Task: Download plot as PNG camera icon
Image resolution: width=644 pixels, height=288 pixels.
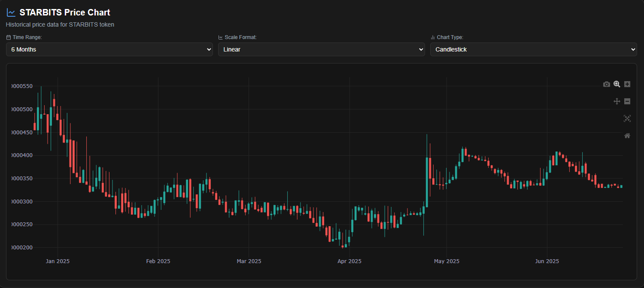Action: (x=606, y=84)
